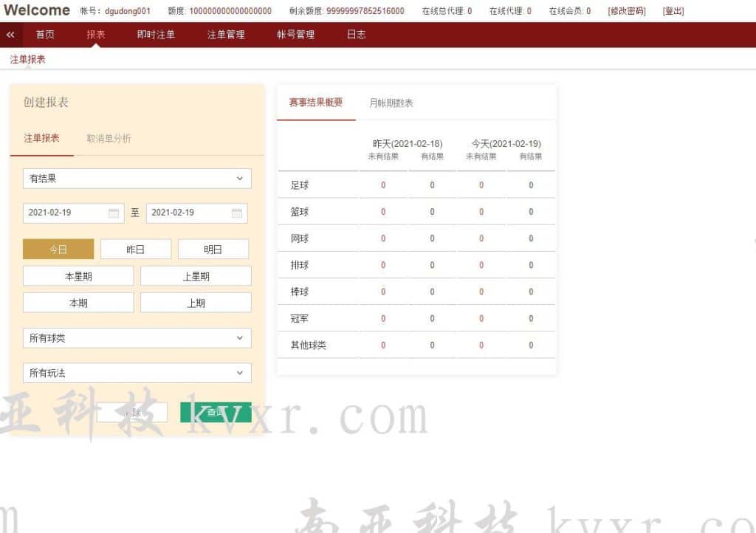Click the 足球 row label
The height and width of the screenshot is (533, 756).
pos(300,185)
